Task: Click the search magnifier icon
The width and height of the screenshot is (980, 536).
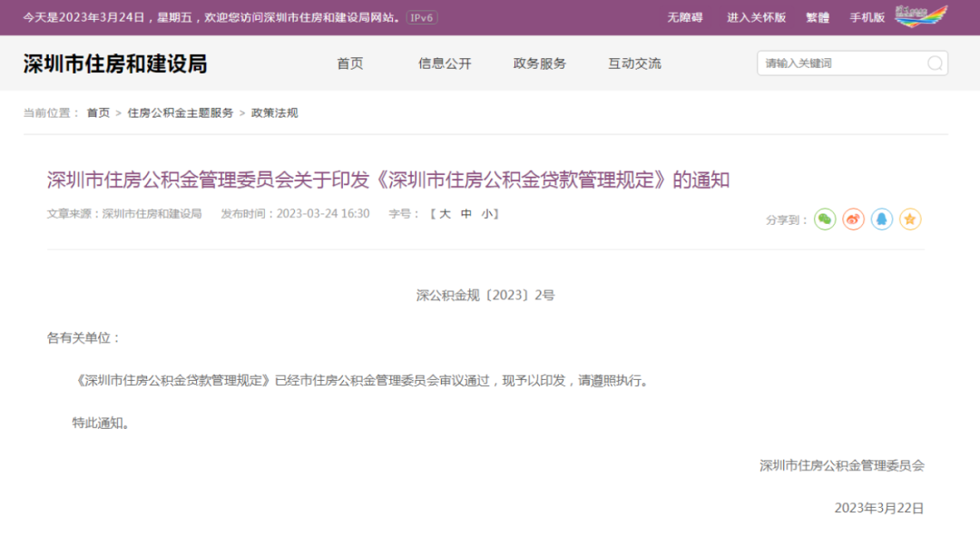Action: click(935, 63)
